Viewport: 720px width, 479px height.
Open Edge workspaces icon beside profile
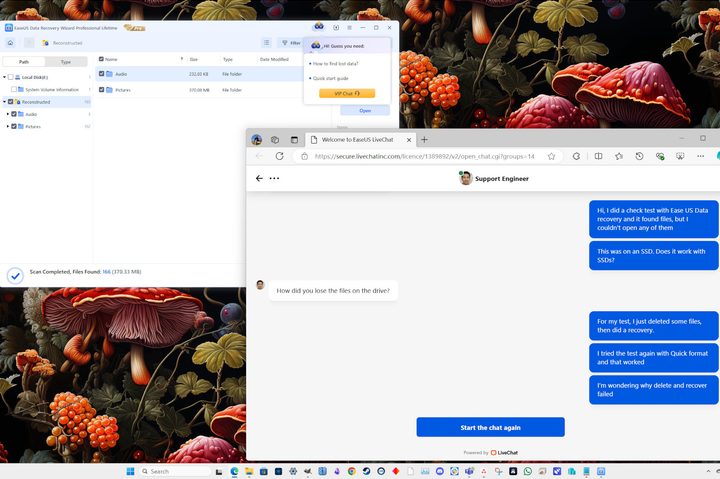click(275, 140)
